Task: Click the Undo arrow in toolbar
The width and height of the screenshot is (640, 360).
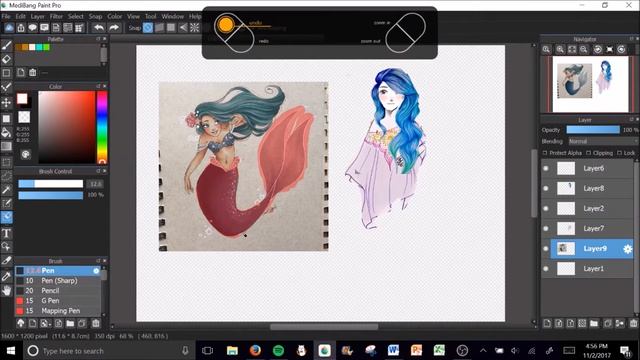Action: point(99,28)
